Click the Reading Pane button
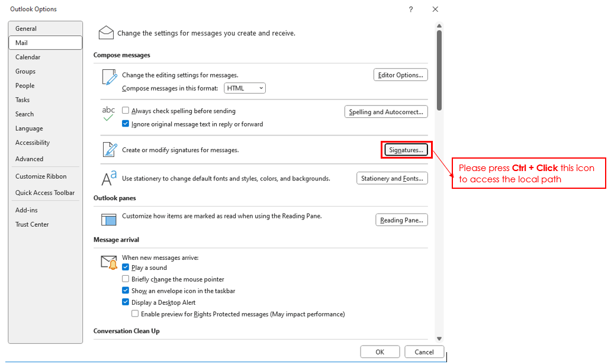The image size is (611, 364). click(x=402, y=220)
